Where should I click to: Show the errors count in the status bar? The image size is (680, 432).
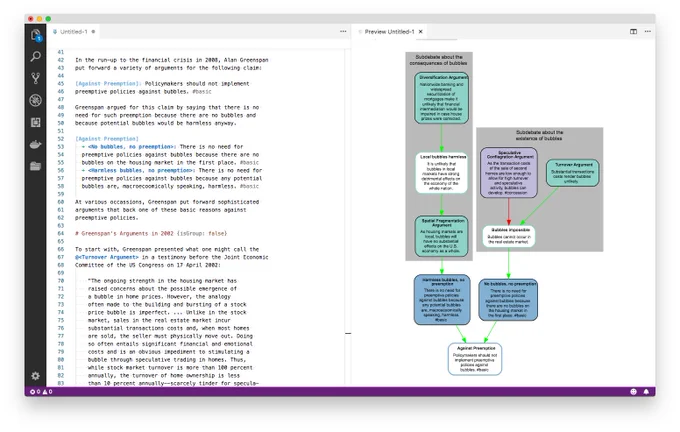click(35, 392)
